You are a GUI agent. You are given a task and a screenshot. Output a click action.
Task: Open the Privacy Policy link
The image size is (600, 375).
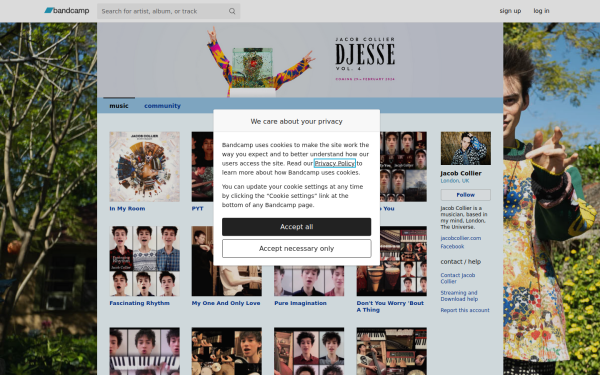334,163
